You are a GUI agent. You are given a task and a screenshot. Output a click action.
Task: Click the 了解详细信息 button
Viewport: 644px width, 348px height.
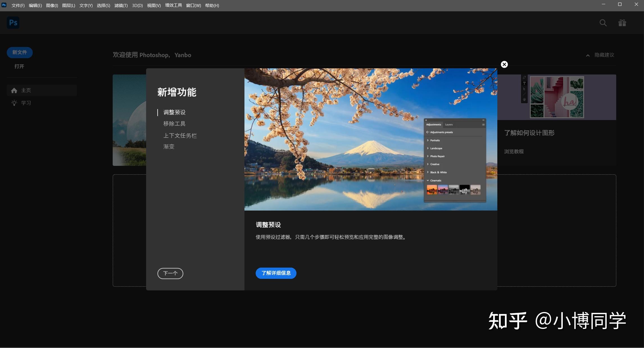pyautogui.click(x=276, y=273)
